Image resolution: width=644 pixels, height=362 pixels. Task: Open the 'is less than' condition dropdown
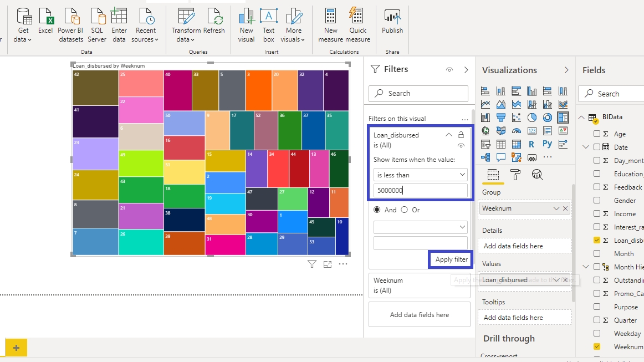[421, 175]
